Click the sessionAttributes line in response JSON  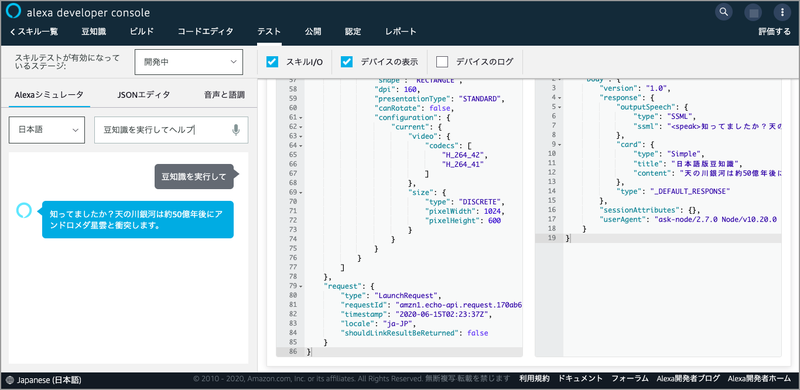pos(649,210)
